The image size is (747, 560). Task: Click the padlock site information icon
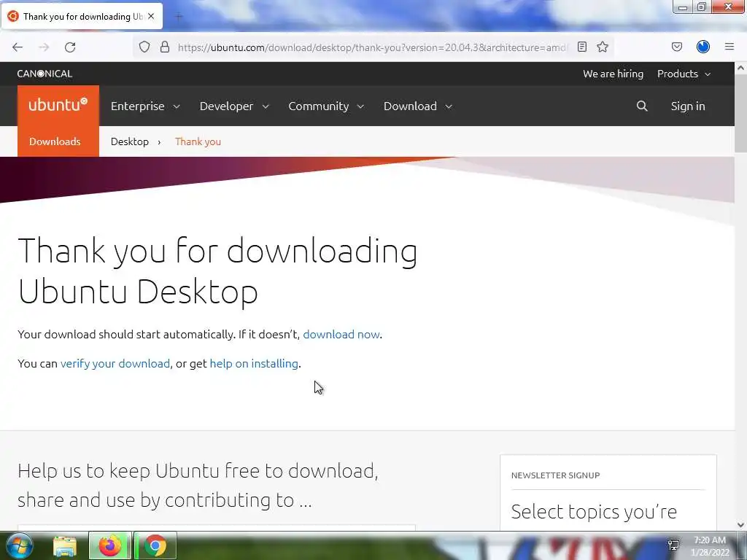(x=165, y=47)
